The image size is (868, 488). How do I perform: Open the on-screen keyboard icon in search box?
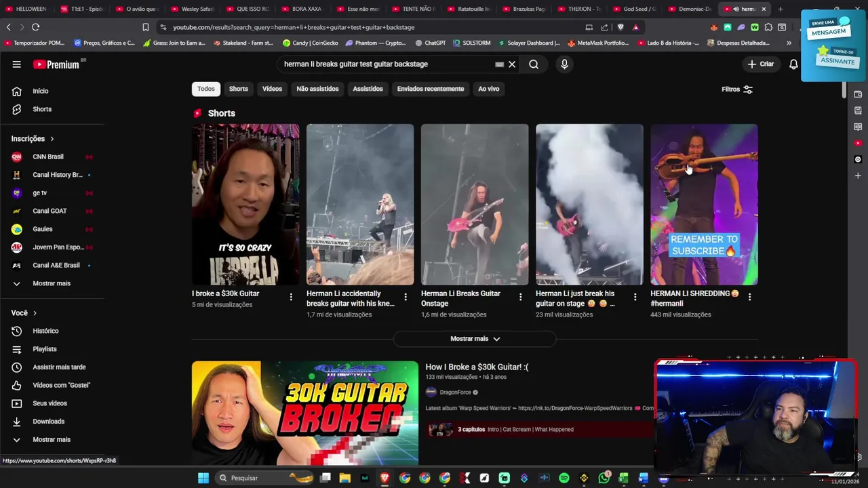click(x=500, y=64)
